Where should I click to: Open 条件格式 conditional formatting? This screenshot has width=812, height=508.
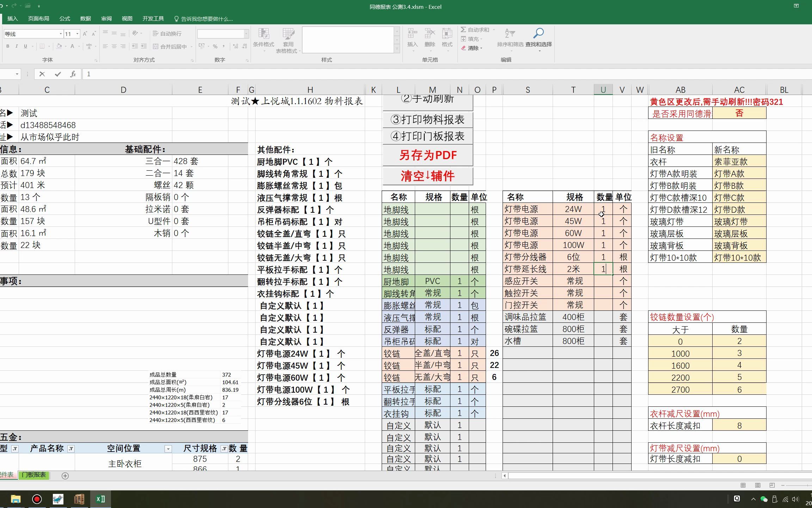click(263, 40)
